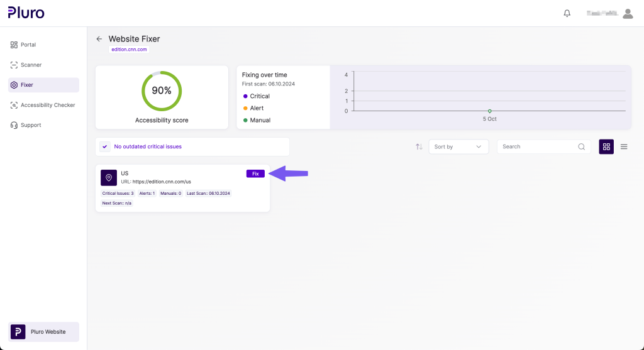
Task: Toggle the Critical legend series
Action: [x=256, y=96]
